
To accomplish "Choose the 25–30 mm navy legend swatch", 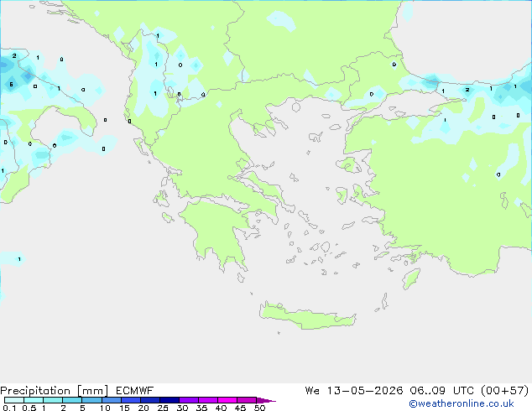I will tap(170, 400).
